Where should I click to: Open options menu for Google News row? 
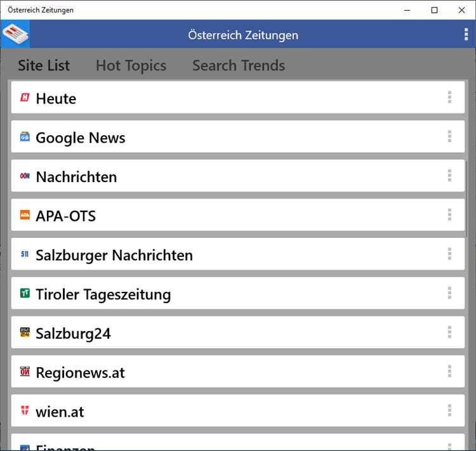449,136
